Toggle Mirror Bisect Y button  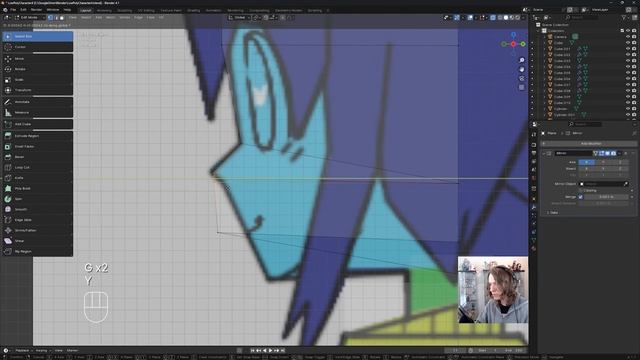coord(603,168)
